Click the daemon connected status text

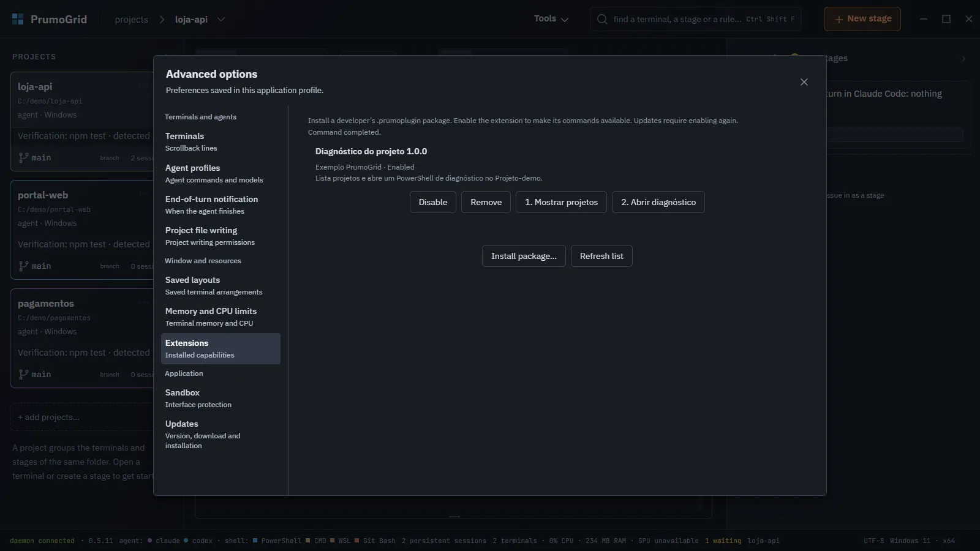click(x=42, y=541)
